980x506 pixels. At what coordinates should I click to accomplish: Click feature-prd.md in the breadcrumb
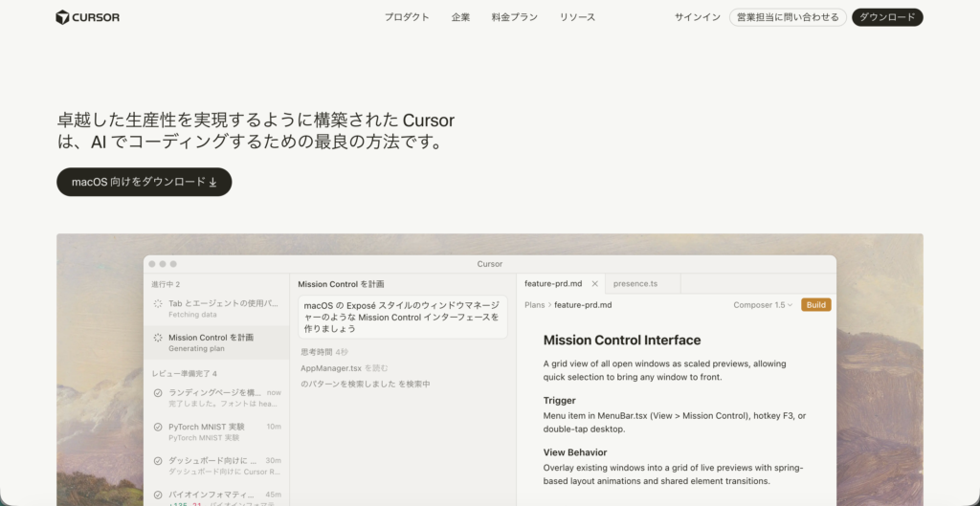click(x=583, y=305)
